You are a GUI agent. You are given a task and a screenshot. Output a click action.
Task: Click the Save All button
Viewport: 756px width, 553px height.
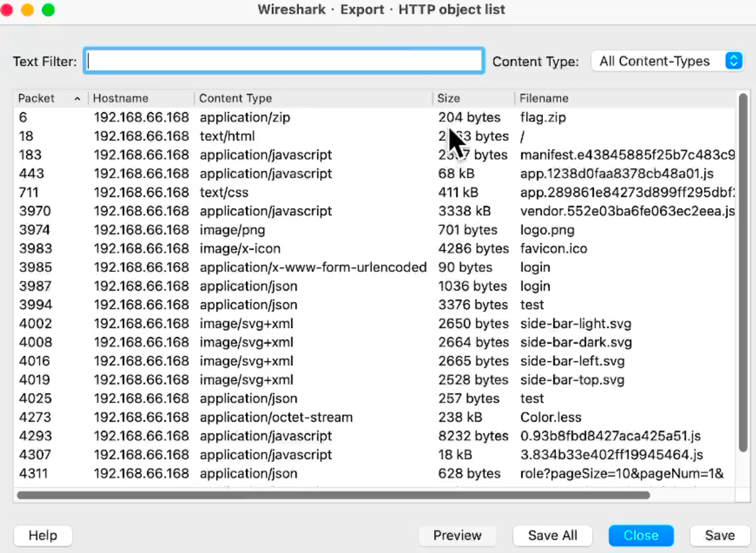(552, 535)
